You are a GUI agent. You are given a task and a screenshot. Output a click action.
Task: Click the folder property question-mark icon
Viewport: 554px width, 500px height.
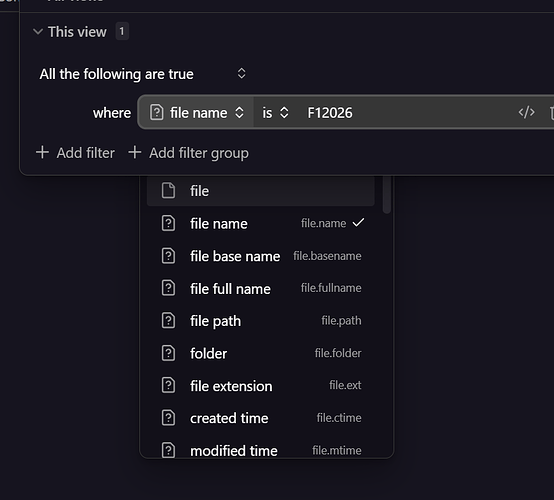pyautogui.click(x=168, y=353)
